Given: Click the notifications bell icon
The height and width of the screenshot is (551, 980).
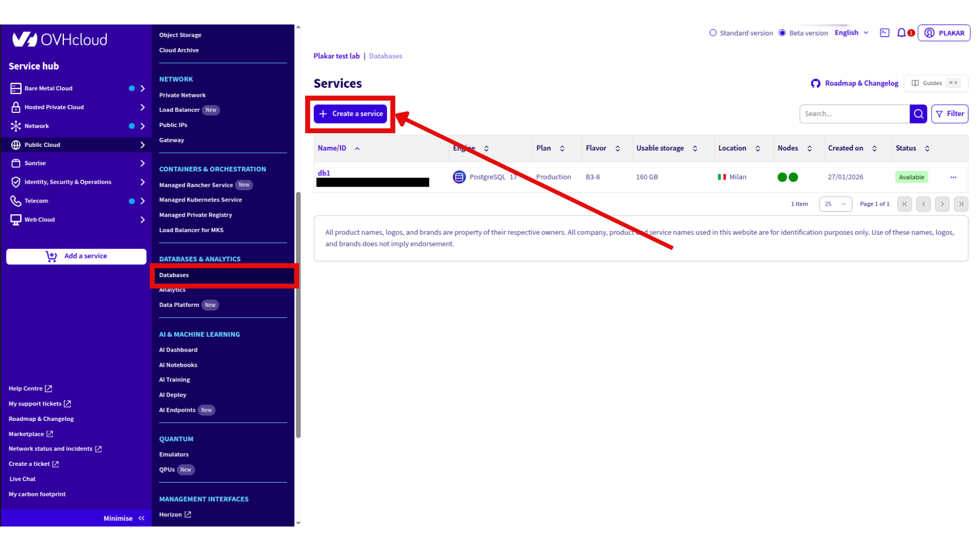Looking at the screenshot, I should click(901, 32).
